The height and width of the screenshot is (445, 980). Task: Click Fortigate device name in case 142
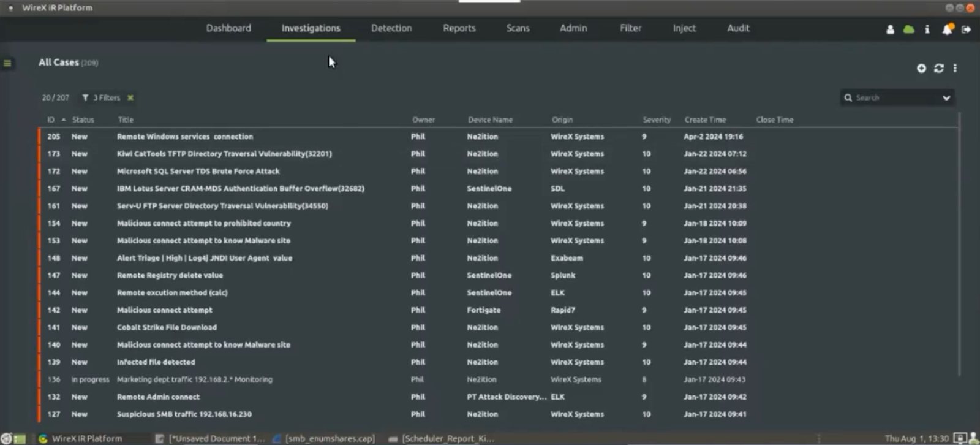pos(483,310)
